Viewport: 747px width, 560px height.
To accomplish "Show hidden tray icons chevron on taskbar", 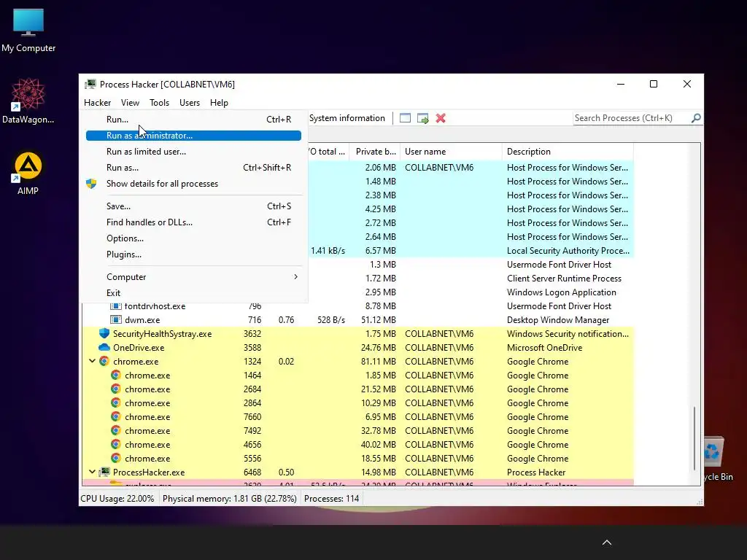I will click(606, 542).
